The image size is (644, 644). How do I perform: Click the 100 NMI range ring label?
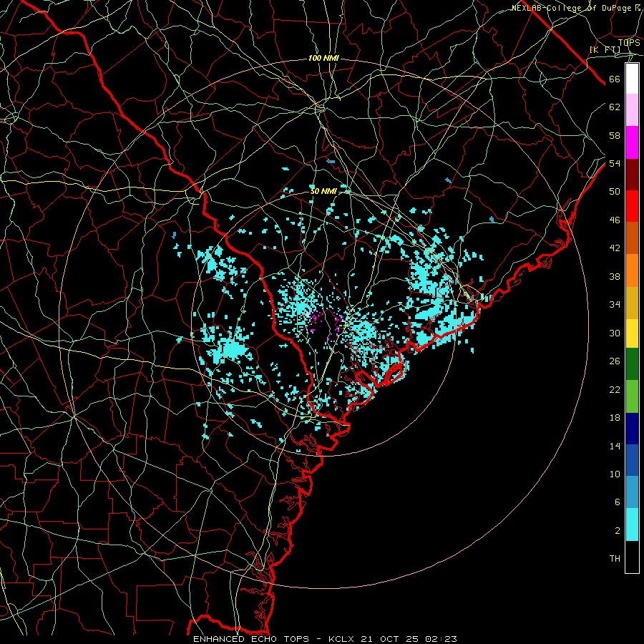pyautogui.click(x=323, y=59)
